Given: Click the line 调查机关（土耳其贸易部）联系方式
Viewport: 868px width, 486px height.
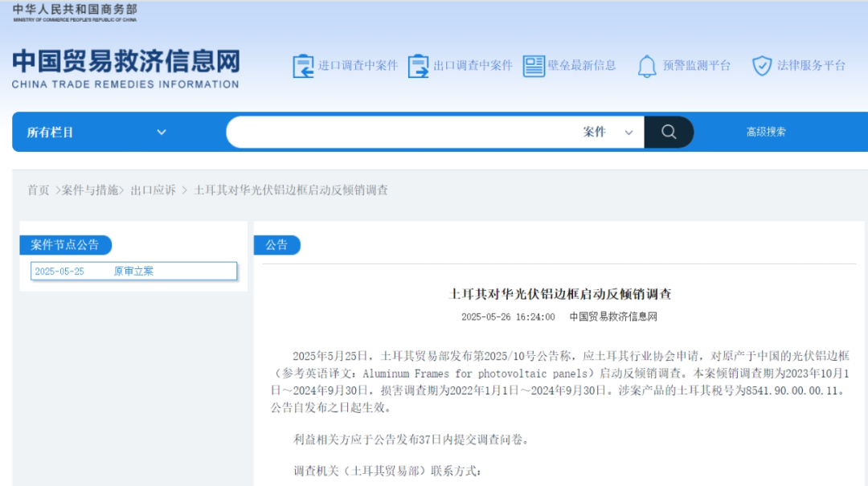Looking at the screenshot, I should [387, 471].
